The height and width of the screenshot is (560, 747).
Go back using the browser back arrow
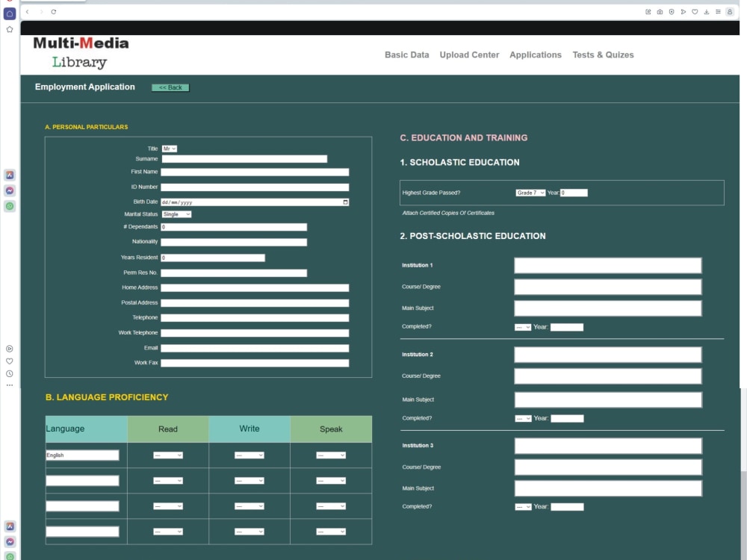[27, 11]
